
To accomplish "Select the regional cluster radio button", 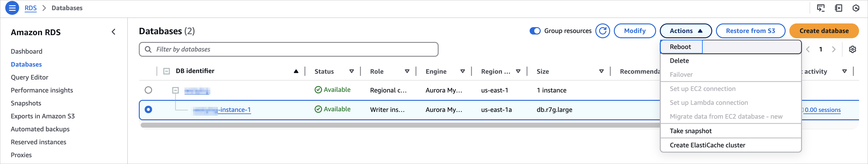I will [148, 90].
